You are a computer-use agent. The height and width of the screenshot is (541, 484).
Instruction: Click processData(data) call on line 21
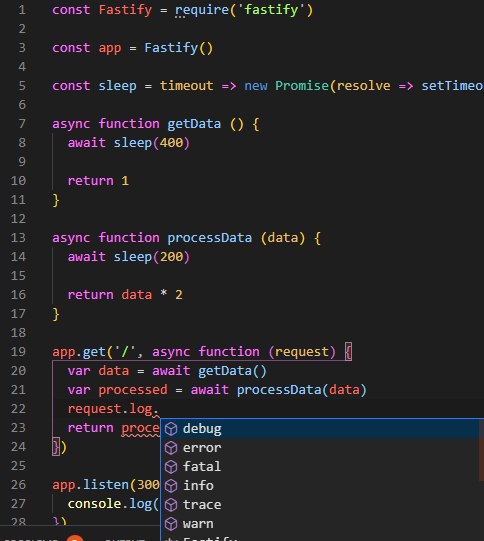(302, 390)
